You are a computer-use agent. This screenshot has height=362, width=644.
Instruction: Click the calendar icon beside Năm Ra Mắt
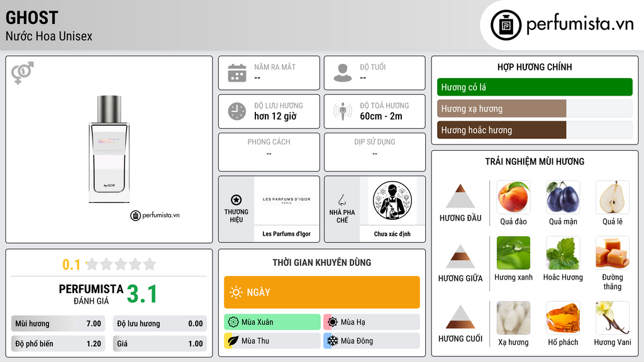(237, 73)
